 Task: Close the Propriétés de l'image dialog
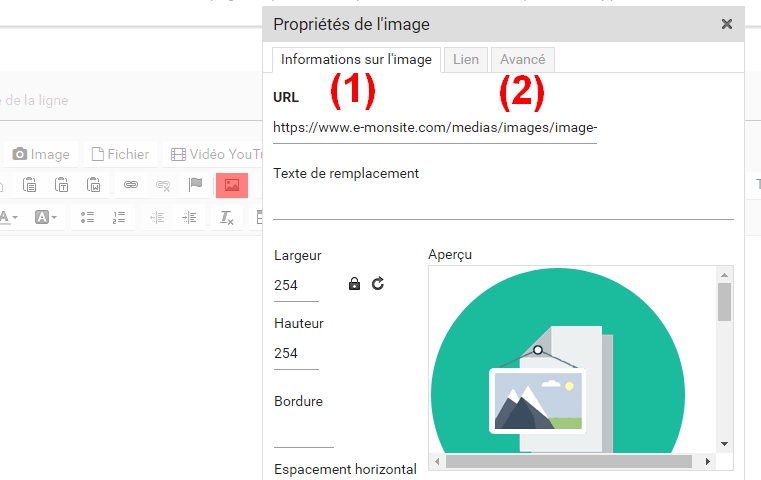[727, 24]
